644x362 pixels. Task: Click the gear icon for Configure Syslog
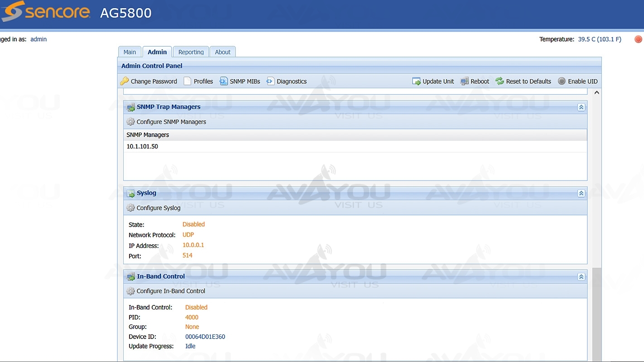(131, 208)
